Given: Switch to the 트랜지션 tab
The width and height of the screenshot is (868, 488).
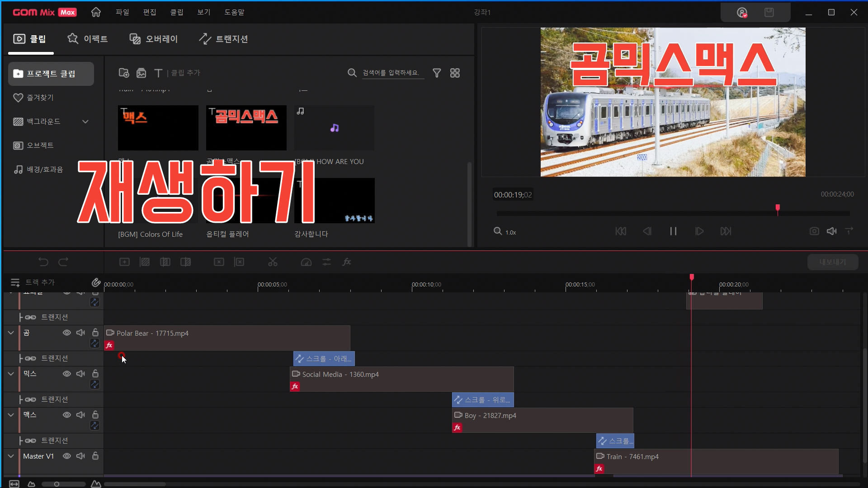Looking at the screenshot, I should (223, 39).
